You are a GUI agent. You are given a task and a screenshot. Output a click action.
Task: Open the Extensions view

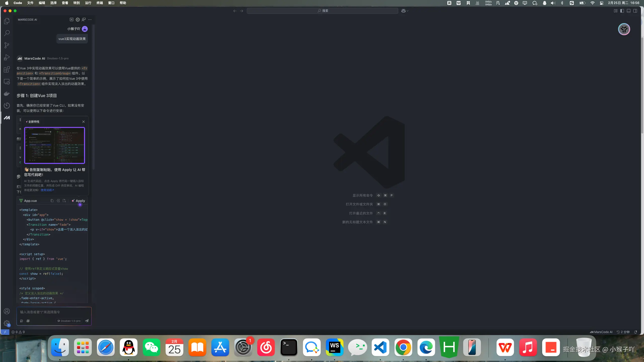point(7,69)
